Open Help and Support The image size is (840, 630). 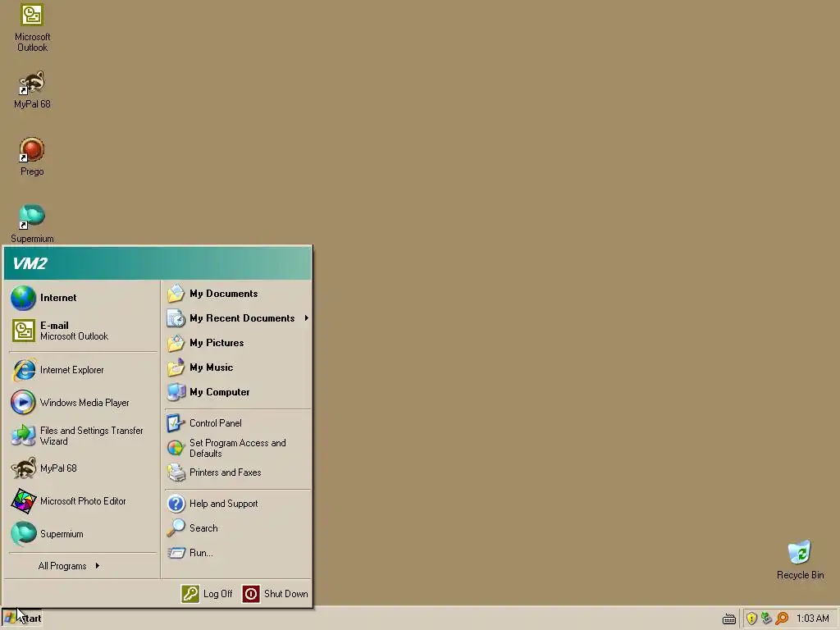(x=237, y=504)
